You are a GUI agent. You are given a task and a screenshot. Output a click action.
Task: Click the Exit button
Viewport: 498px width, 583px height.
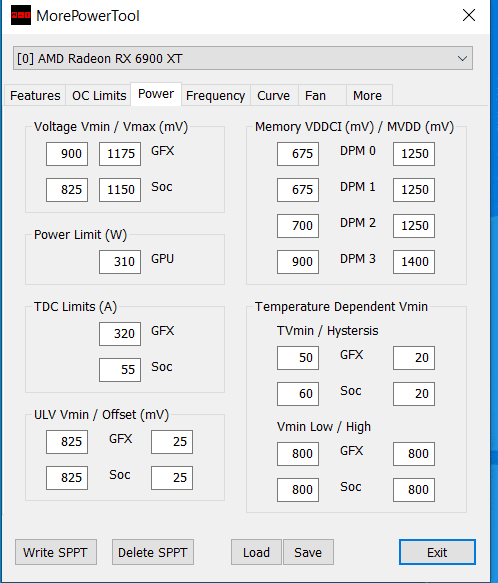(437, 552)
